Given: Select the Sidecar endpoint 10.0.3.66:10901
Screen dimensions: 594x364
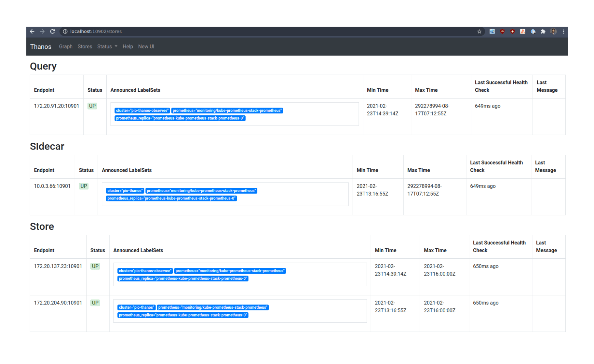Looking at the screenshot, I should 52,186.
